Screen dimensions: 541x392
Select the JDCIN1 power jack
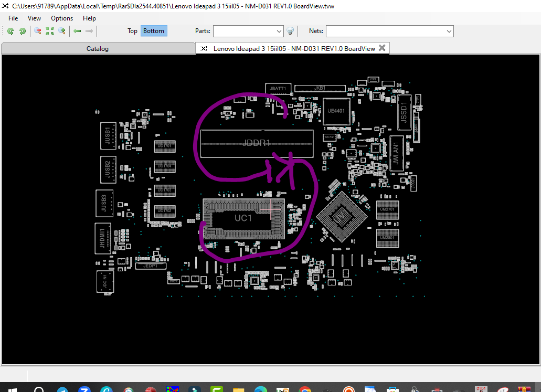pos(105,282)
